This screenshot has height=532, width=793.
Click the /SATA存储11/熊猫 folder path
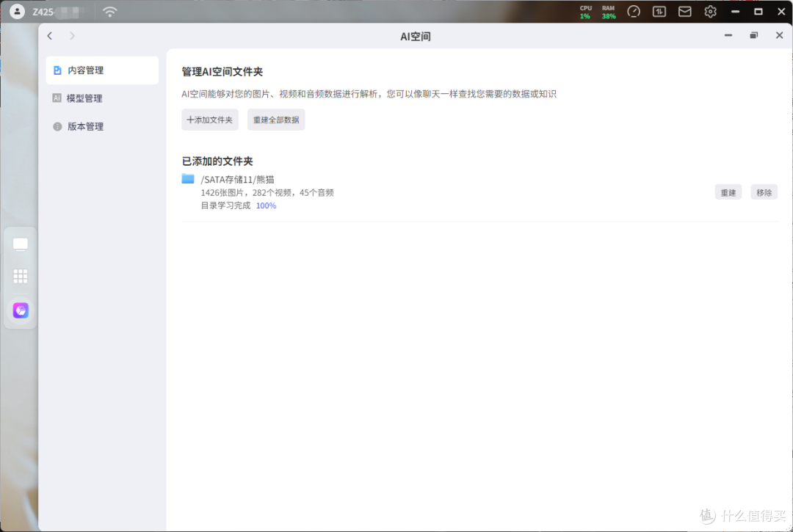point(237,179)
